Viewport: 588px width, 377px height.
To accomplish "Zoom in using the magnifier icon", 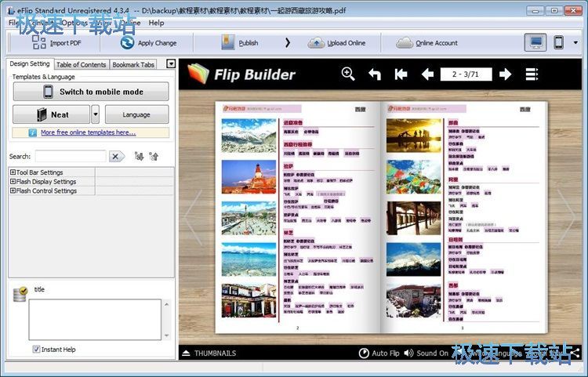I will 348,74.
